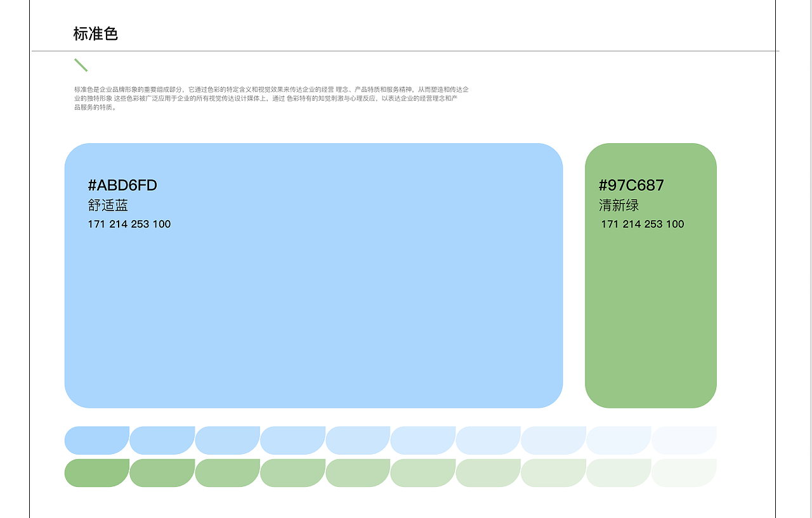This screenshot has width=812, height=518.
Task: Select the large green #97C687 color block
Action: (651, 276)
